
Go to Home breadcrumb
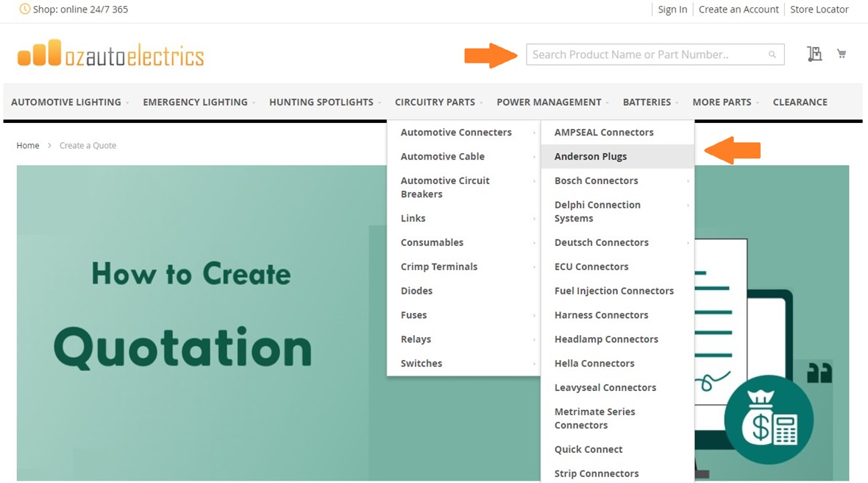point(28,145)
